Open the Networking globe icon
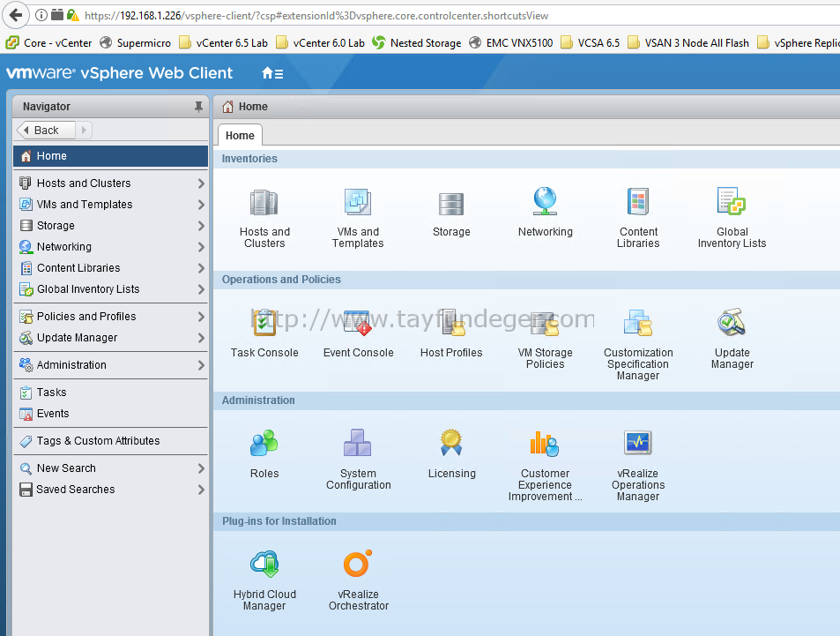 pos(545,202)
